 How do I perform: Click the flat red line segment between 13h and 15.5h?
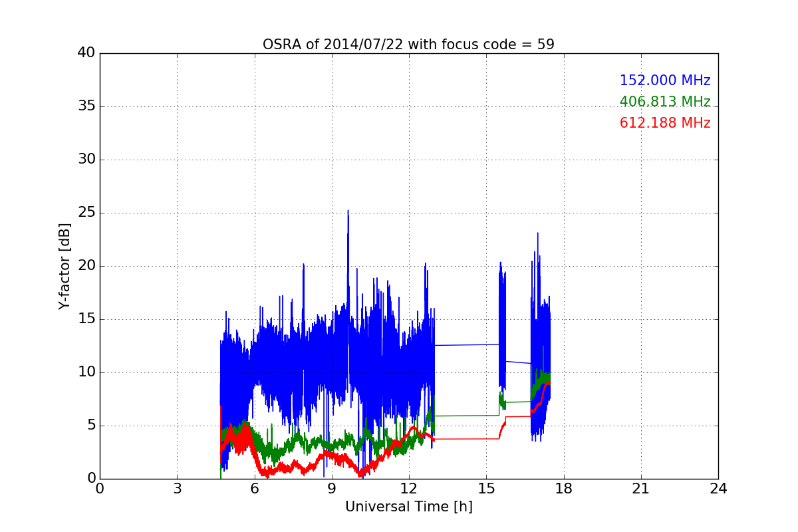(x=467, y=438)
